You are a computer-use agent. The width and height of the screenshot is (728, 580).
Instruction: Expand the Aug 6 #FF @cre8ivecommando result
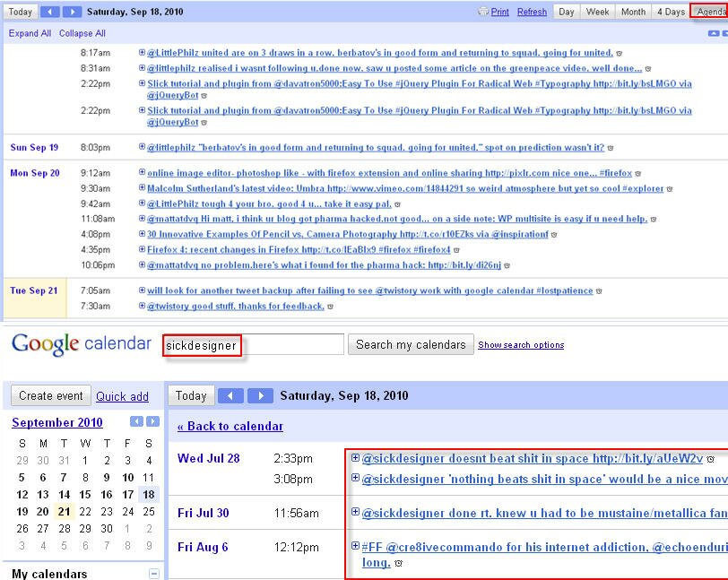[x=355, y=546]
